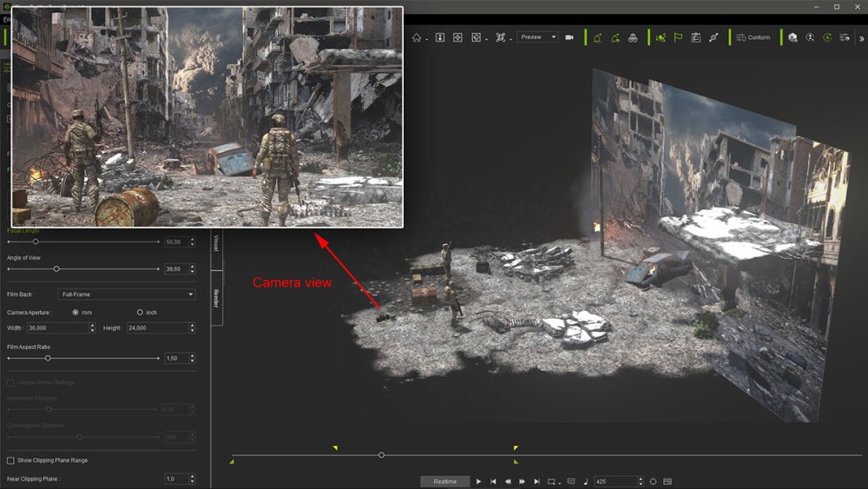
Task: Select the inch aperture radio button
Action: point(140,313)
